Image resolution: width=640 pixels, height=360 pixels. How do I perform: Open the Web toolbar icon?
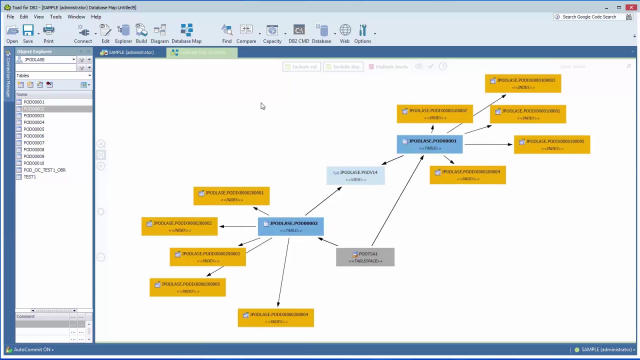pos(345,33)
